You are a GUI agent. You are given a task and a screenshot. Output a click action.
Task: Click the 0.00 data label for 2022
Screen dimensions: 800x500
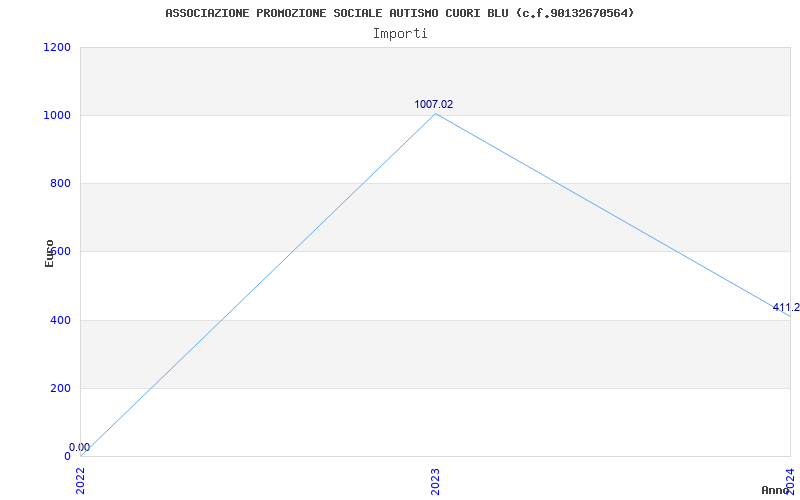(80, 447)
